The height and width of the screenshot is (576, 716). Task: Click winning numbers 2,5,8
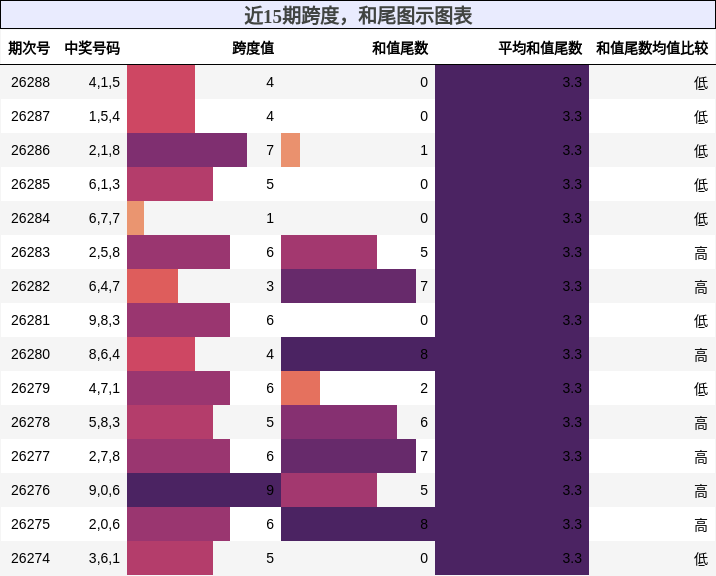(x=104, y=252)
